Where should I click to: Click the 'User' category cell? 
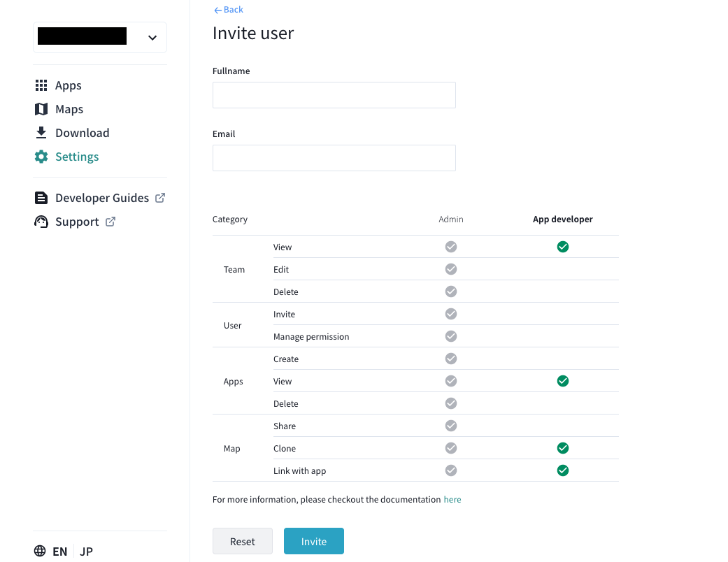pyautogui.click(x=233, y=325)
